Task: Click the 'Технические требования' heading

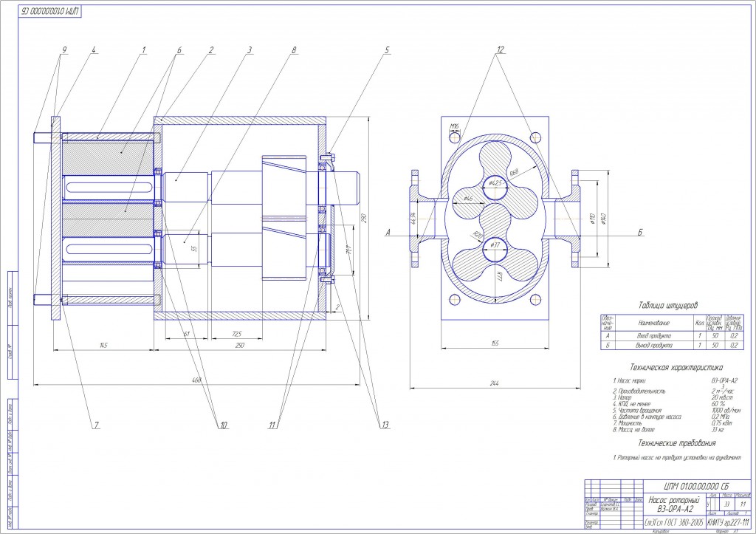Action: click(x=676, y=443)
